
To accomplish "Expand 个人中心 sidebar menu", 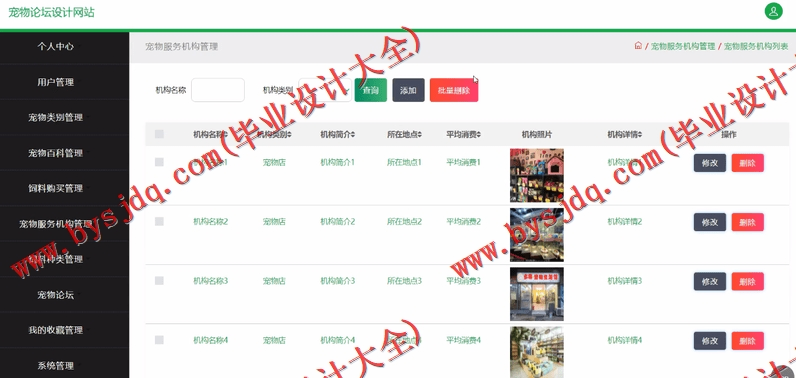I will point(55,46).
